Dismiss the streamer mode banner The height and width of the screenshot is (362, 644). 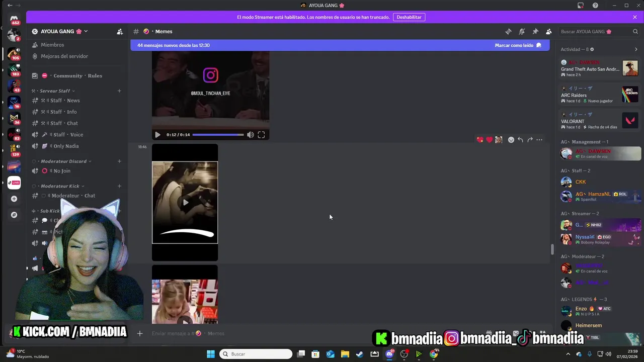coord(635,17)
